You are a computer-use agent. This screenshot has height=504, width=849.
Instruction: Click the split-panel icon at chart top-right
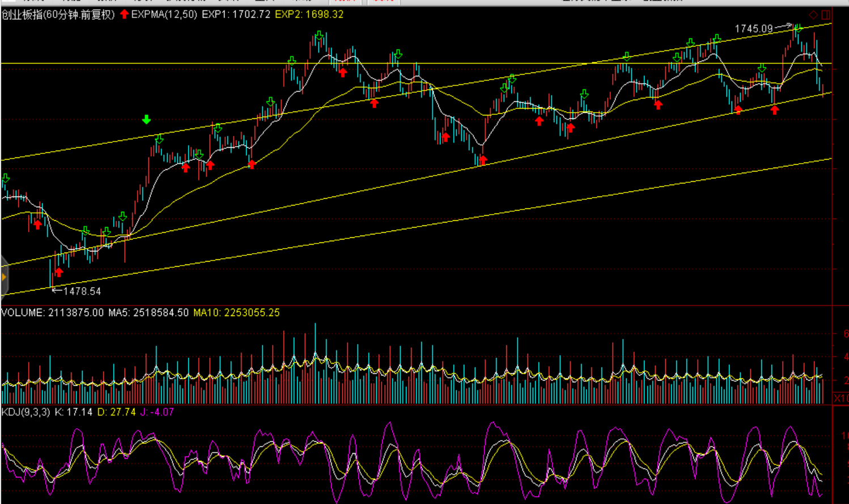(x=826, y=15)
